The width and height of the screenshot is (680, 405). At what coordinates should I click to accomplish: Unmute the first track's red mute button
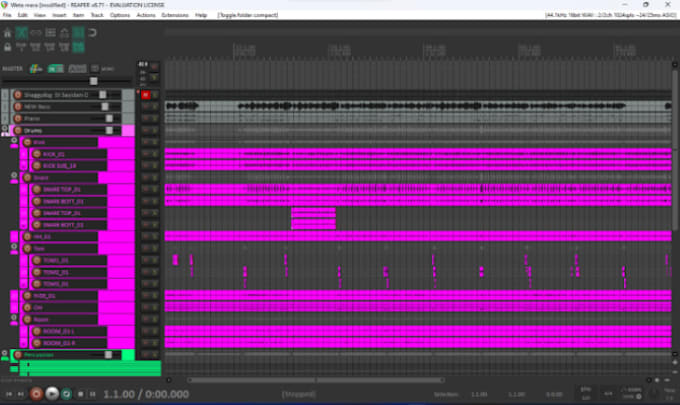pos(146,95)
